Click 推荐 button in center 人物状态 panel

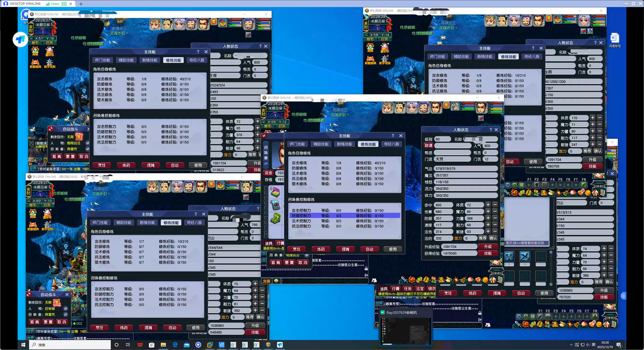click(x=483, y=238)
